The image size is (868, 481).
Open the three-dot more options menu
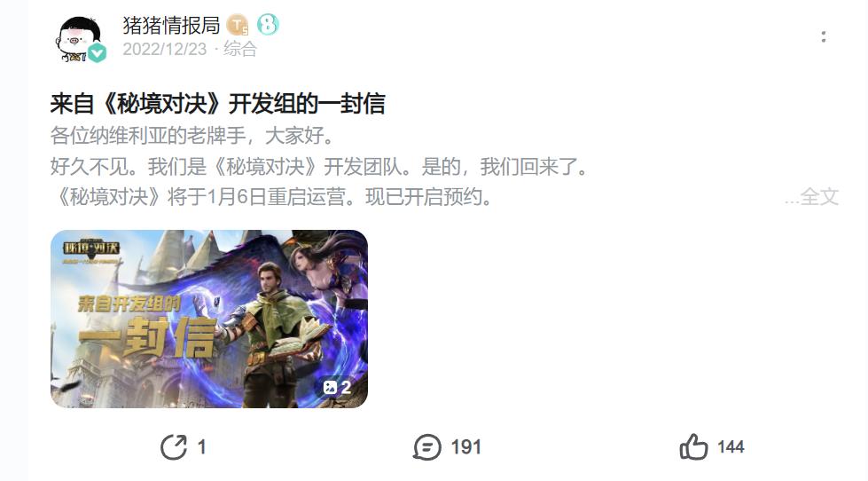pos(824,37)
